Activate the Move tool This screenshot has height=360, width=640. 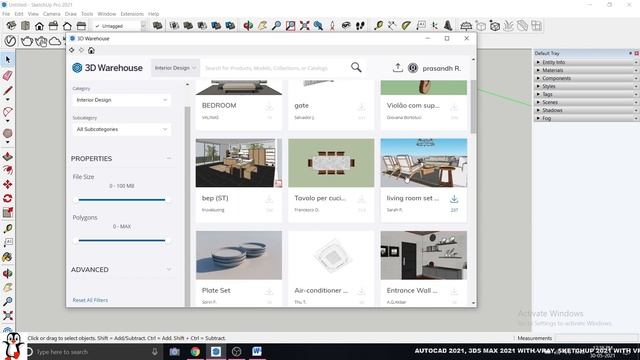8,184
